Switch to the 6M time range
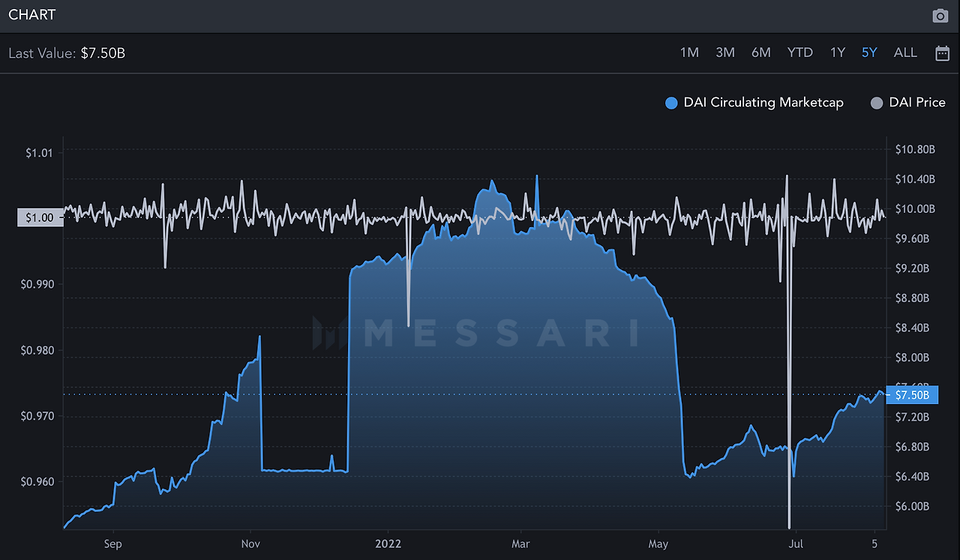Viewport: 960px width, 560px height. [x=761, y=52]
